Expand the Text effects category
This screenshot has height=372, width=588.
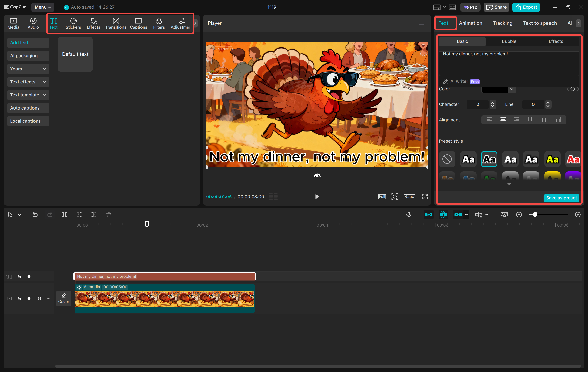point(28,82)
